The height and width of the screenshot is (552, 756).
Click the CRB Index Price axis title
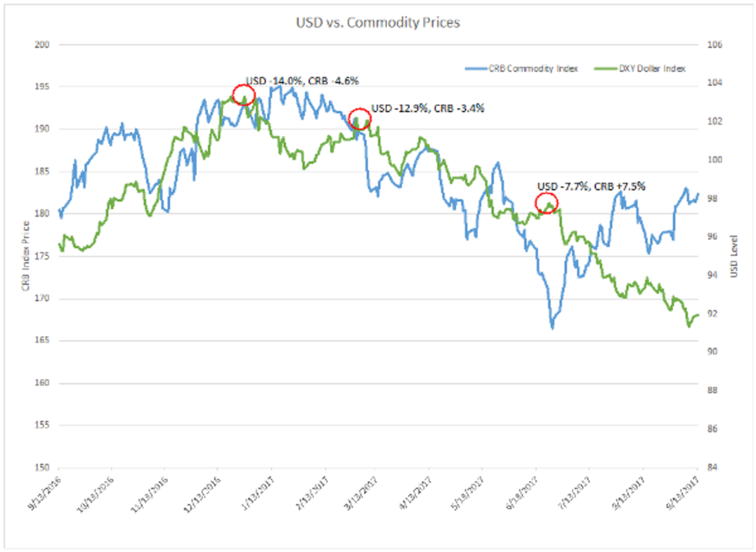click(x=25, y=256)
